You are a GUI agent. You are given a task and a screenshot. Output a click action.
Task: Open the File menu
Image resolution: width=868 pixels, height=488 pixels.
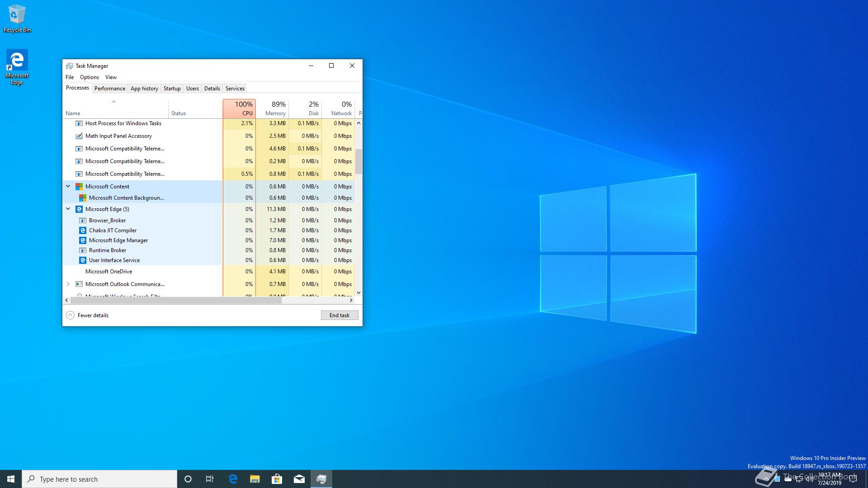(70, 77)
